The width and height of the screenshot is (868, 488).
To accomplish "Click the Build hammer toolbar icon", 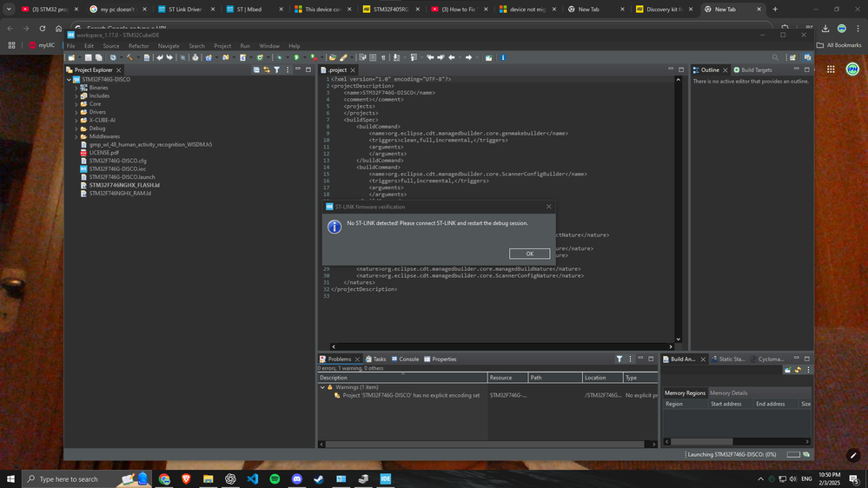I will click(x=130, y=57).
